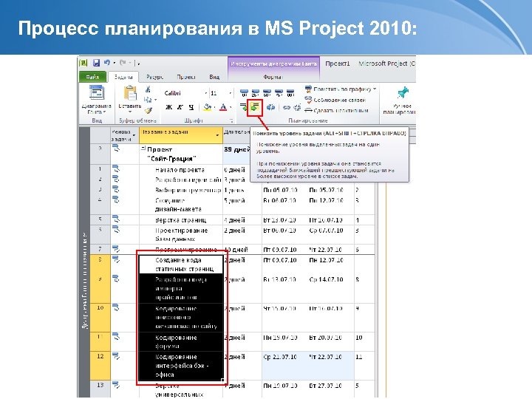532x399 pixels.
Task: Set task progress to 75% complete
Action: pyautogui.click(x=279, y=92)
